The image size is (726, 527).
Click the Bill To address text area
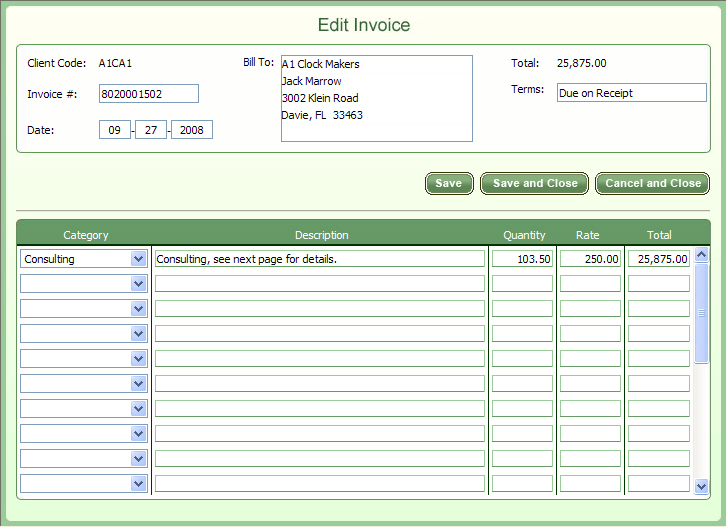click(x=377, y=99)
